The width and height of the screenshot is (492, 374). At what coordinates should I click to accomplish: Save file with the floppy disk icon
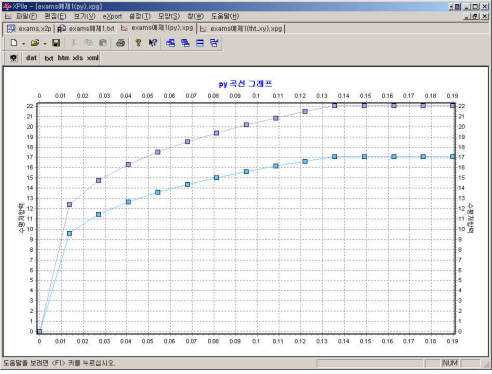56,43
